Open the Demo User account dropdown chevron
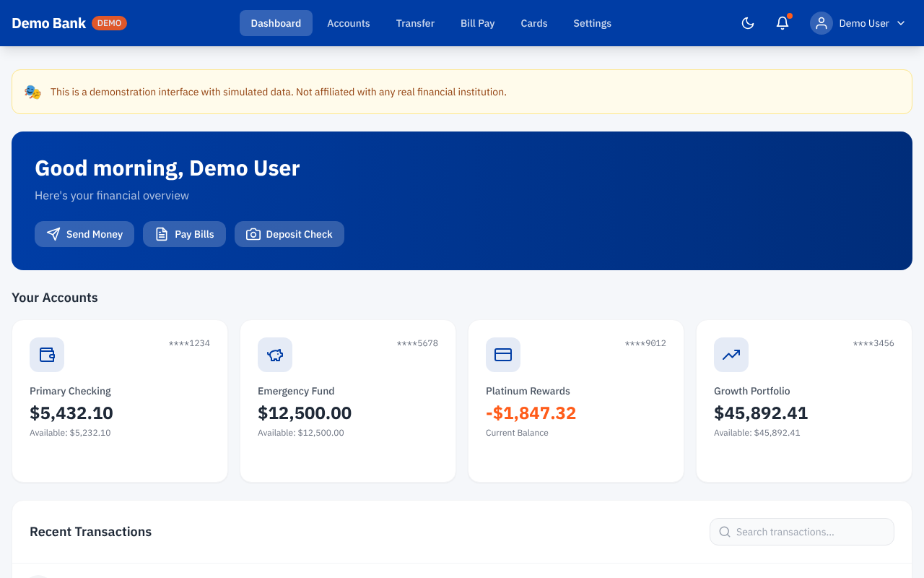 (x=901, y=22)
